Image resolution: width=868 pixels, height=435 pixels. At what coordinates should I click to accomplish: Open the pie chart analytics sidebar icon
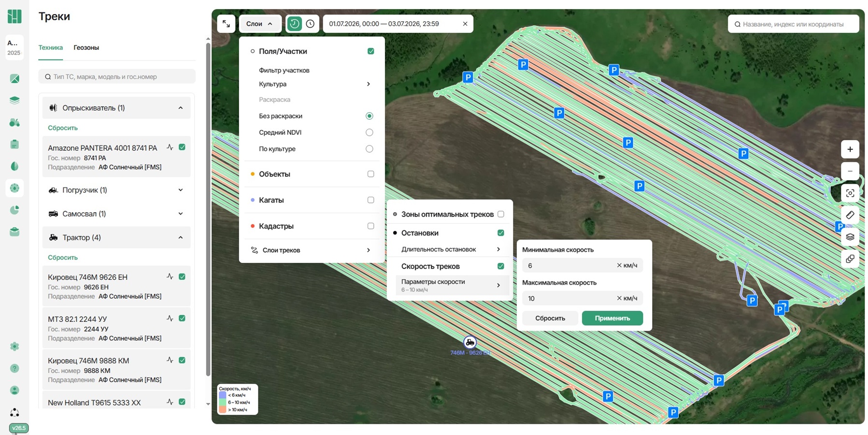14,210
